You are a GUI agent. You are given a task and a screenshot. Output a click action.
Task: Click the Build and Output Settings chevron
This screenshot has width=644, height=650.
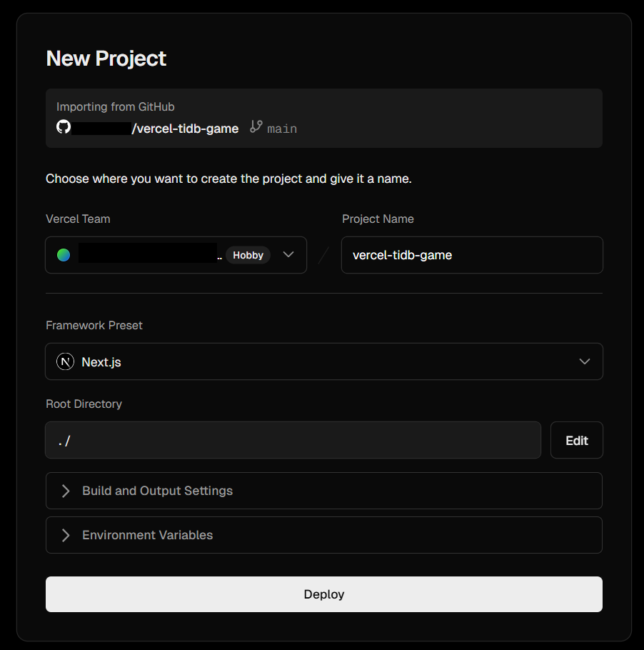point(66,491)
